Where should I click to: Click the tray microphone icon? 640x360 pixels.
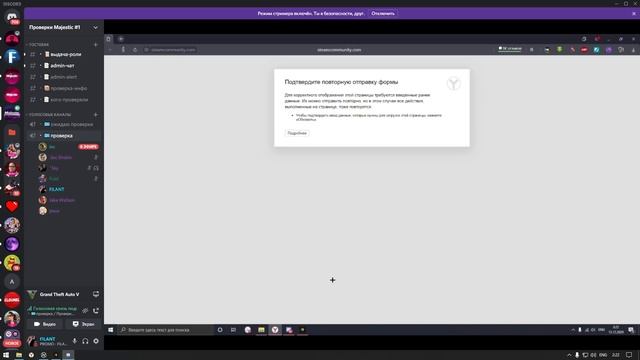click(577, 355)
